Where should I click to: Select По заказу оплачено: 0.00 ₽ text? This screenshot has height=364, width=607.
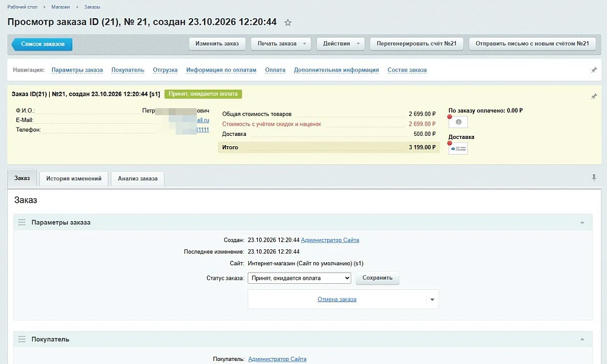[486, 110]
